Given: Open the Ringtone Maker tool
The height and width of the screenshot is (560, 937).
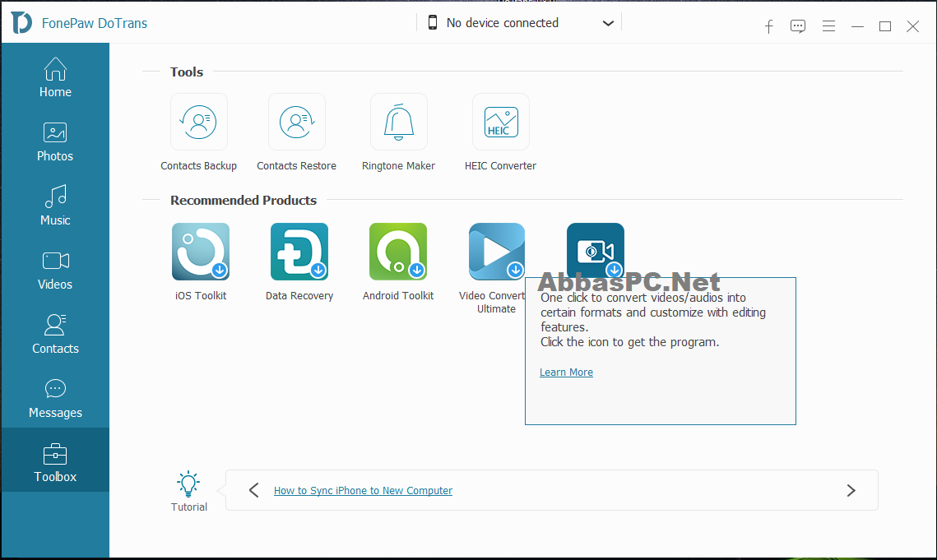Looking at the screenshot, I should coord(399,122).
